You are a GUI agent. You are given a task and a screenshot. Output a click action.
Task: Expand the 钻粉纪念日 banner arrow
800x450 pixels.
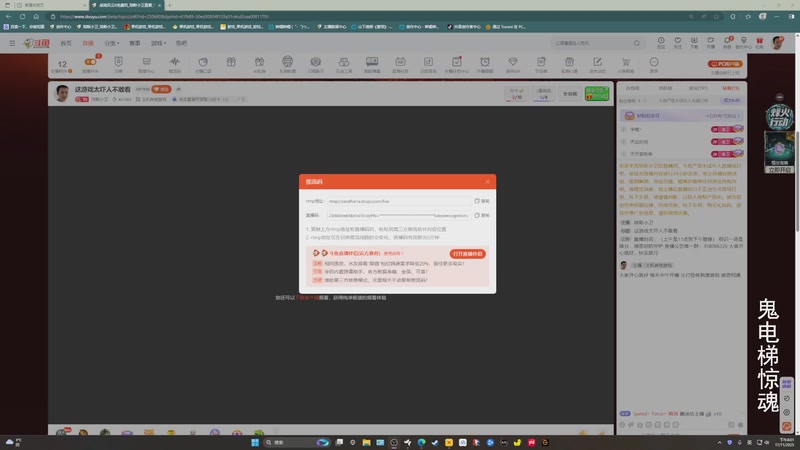point(738,116)
